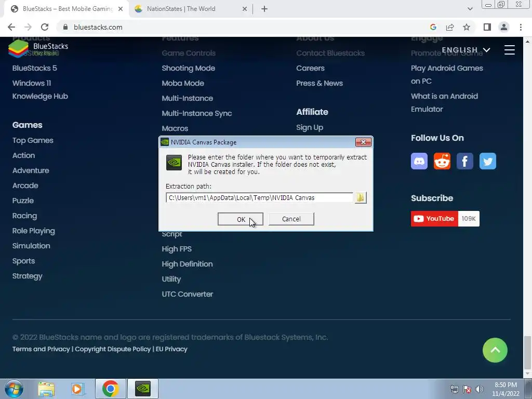This screenshot has height=399, width=532.
Task: Open the hamburger menu on BlueStacks site
Action: pyautogui.click(x=509, y=50)
